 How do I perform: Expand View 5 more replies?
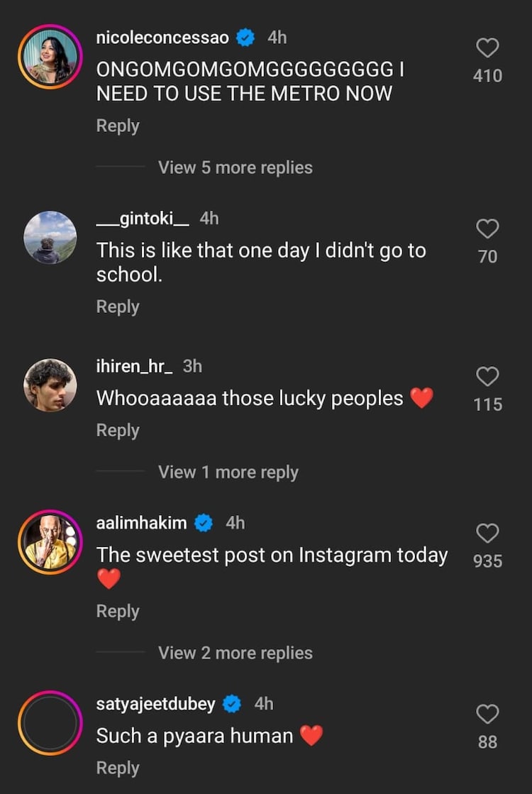pos(235,167)
